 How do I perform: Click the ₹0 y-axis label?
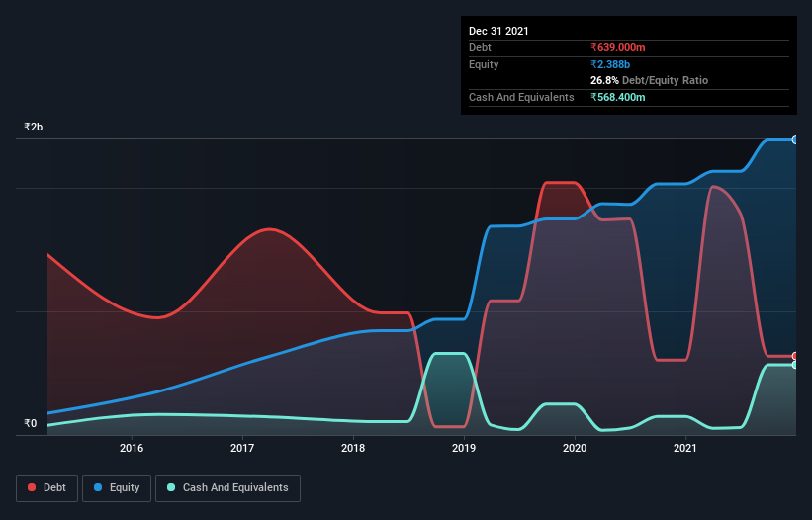[31, 423]
